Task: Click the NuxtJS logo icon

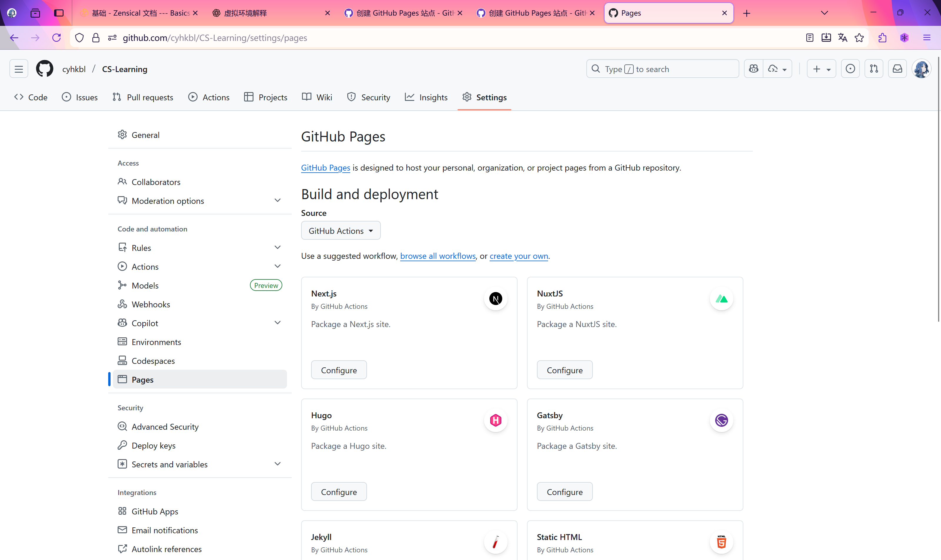Action: coord(721,299)
